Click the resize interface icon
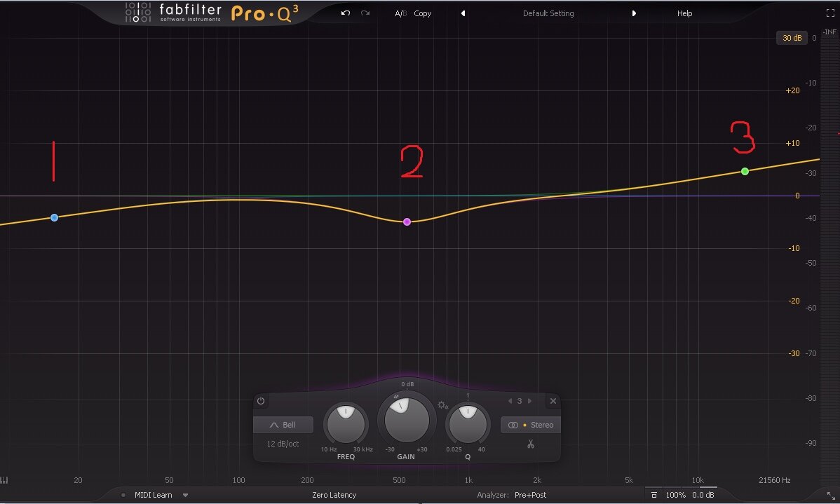 [830, 496]
